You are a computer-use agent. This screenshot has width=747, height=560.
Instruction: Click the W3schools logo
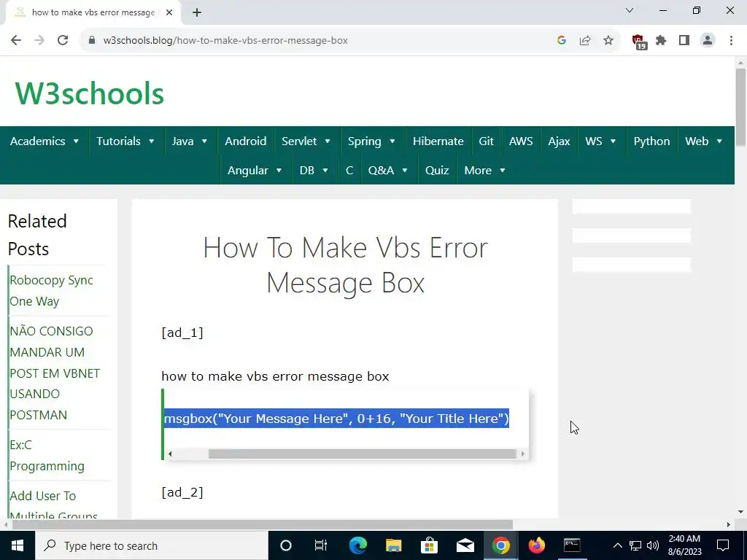(90, 93)
